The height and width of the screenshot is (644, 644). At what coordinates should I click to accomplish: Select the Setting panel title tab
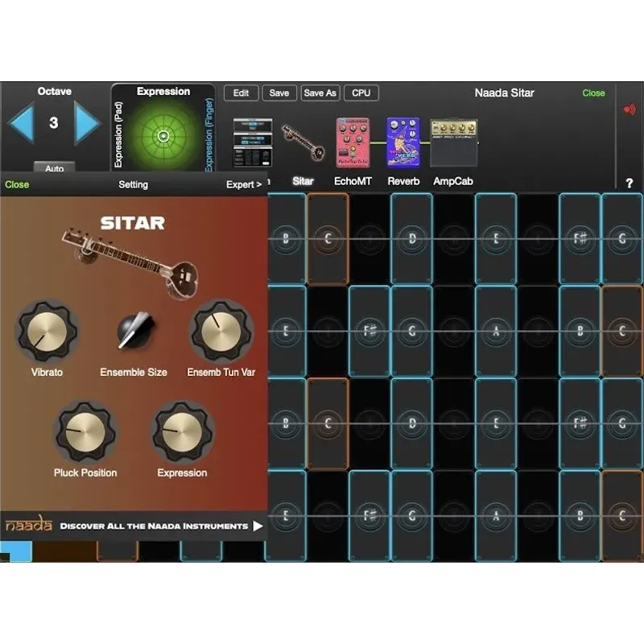[133, 184]
